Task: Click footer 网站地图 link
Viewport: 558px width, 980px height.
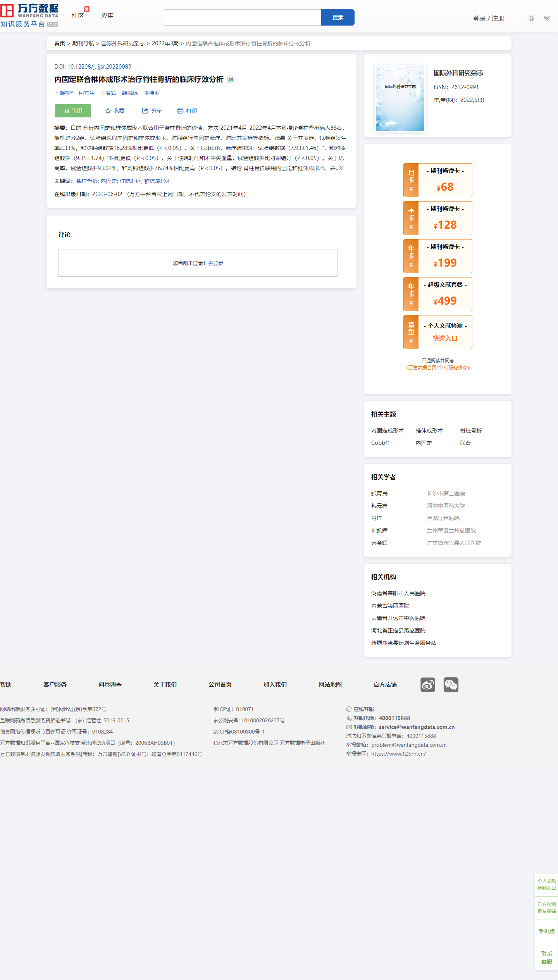Action: coord(330,685)
